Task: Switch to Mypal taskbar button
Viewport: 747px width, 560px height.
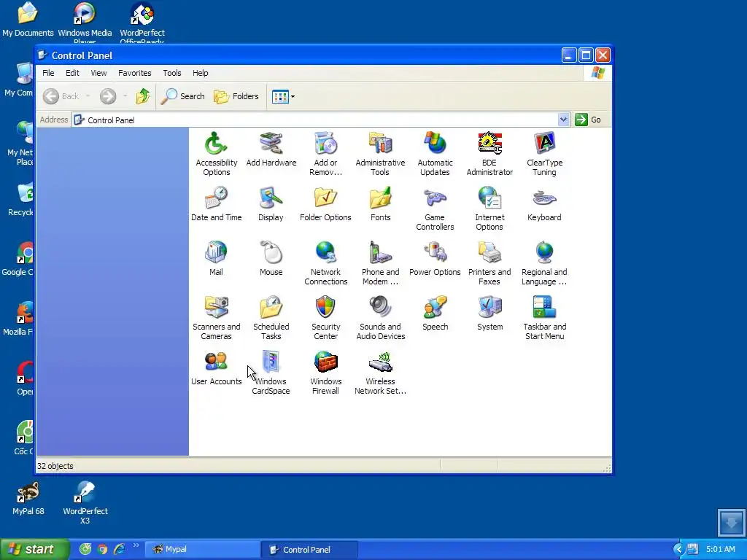Action: coord(203,549)
